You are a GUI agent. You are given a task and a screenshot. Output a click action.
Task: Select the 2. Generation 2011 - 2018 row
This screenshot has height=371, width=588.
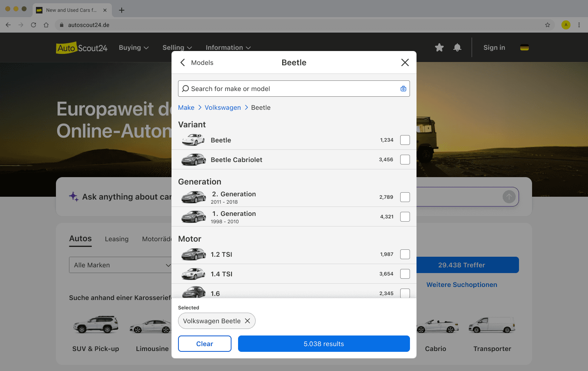(294, 197)
